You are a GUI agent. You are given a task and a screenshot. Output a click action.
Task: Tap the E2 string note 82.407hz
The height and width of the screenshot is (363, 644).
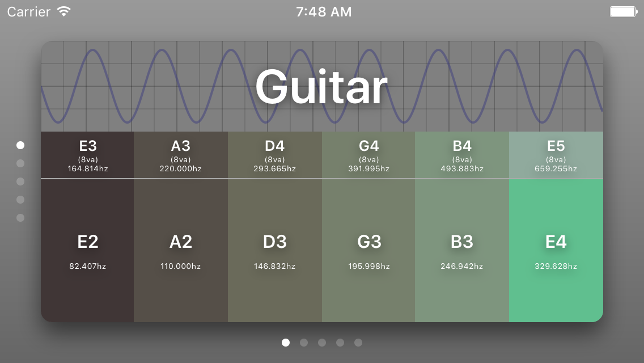tap(87, 250)
